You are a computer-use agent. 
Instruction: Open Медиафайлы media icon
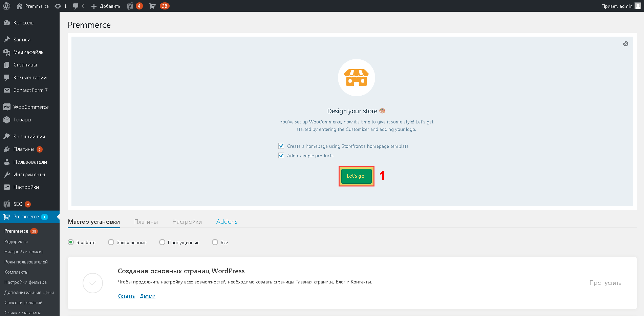pos(7,52)
